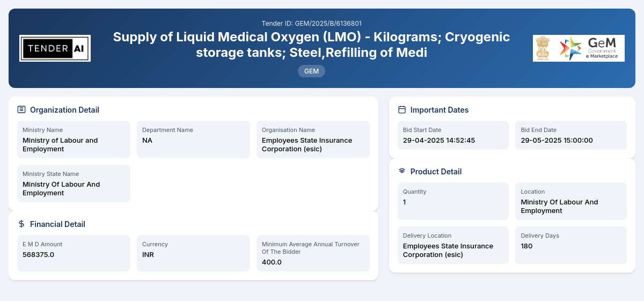Click the Important Dates calendar icon

pyautogui.click(x=402, y=109)
